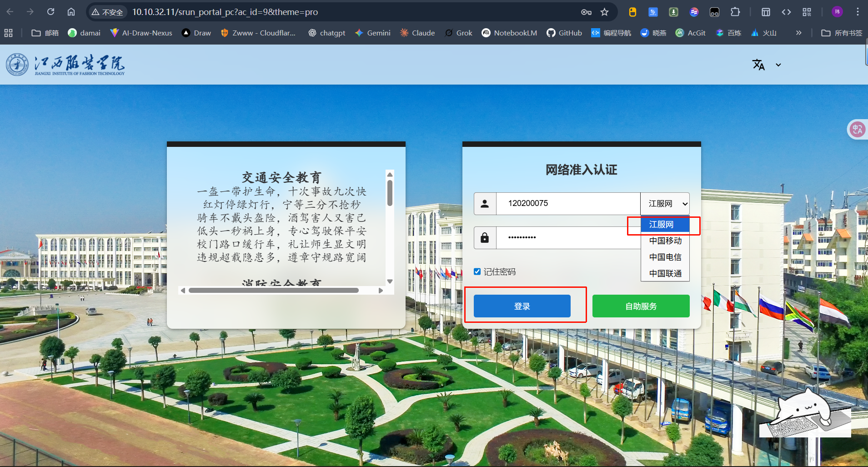Click the blue 登录 button

click(x=522, y=306)
